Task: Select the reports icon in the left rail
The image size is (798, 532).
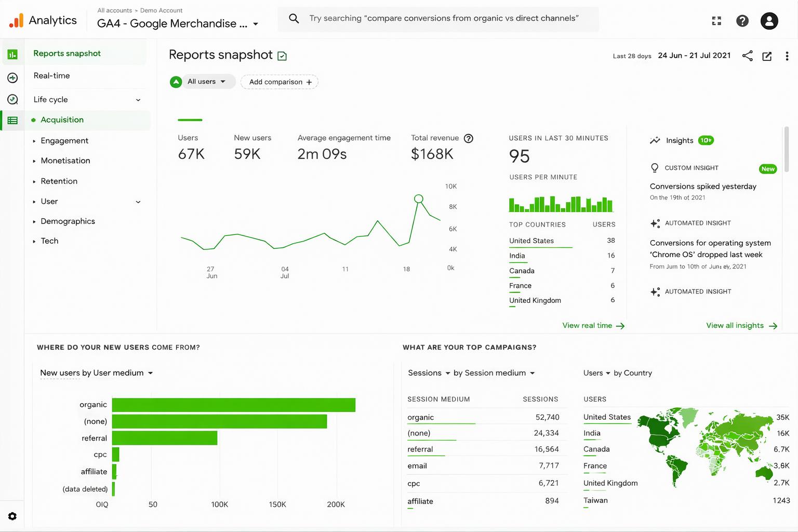Action: tap(12, 54)
